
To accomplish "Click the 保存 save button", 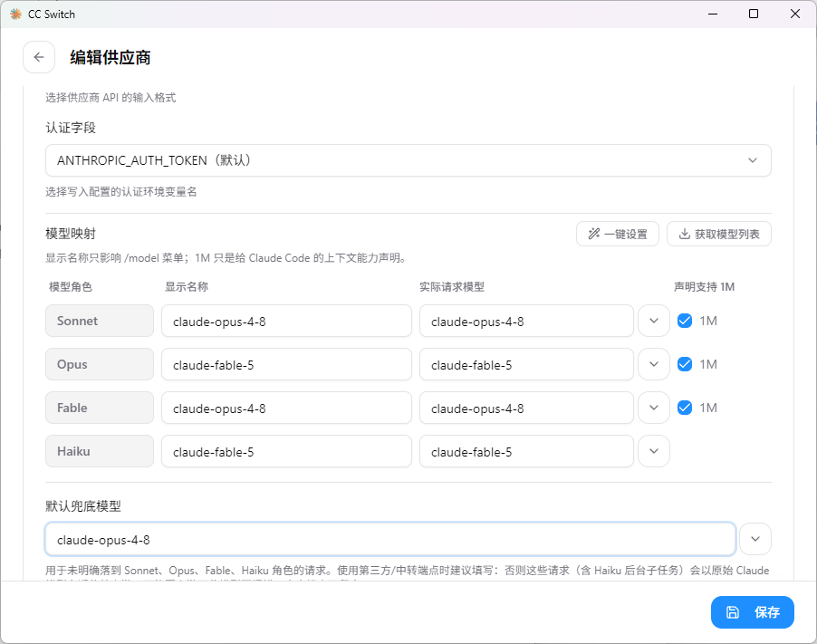I will pos(753,612).
